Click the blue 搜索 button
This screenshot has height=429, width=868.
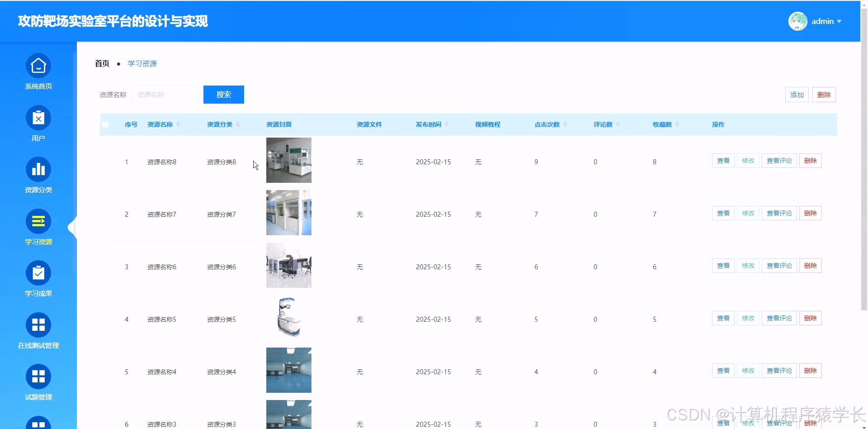coord(224,95)
